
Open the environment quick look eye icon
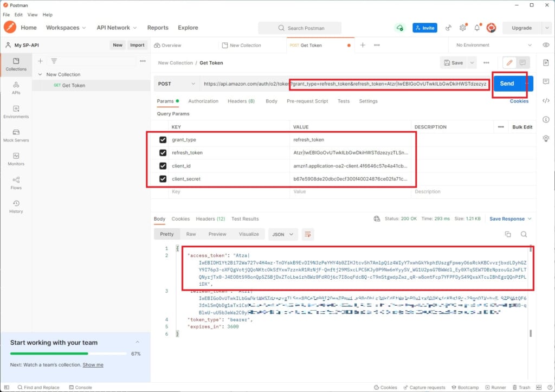pyautogui.click(x=546, y=45)
